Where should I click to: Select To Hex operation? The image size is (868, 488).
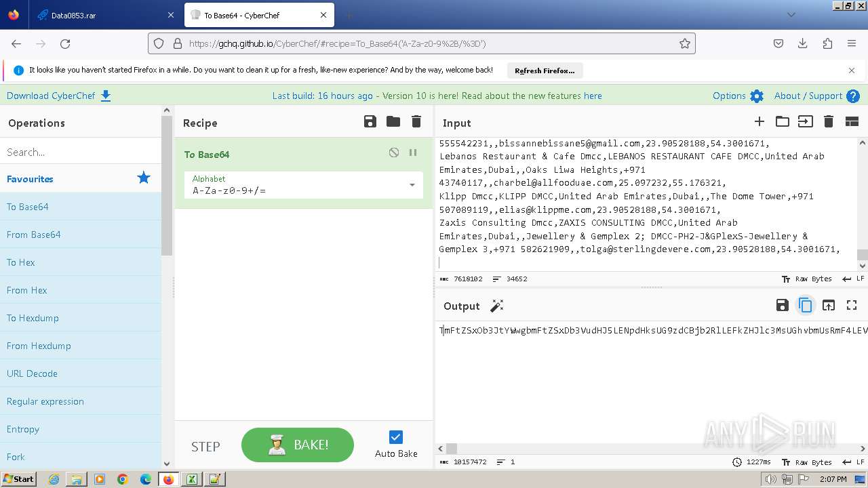(x=81, y=262)
